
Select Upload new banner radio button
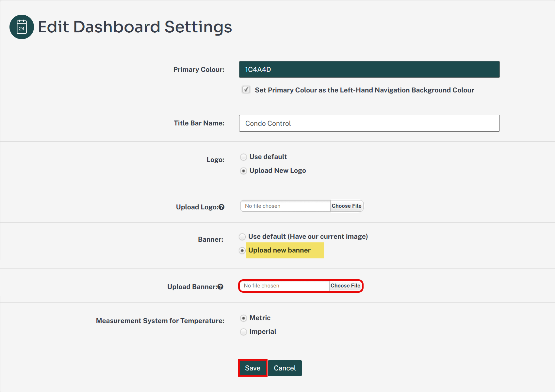[242, 251]
